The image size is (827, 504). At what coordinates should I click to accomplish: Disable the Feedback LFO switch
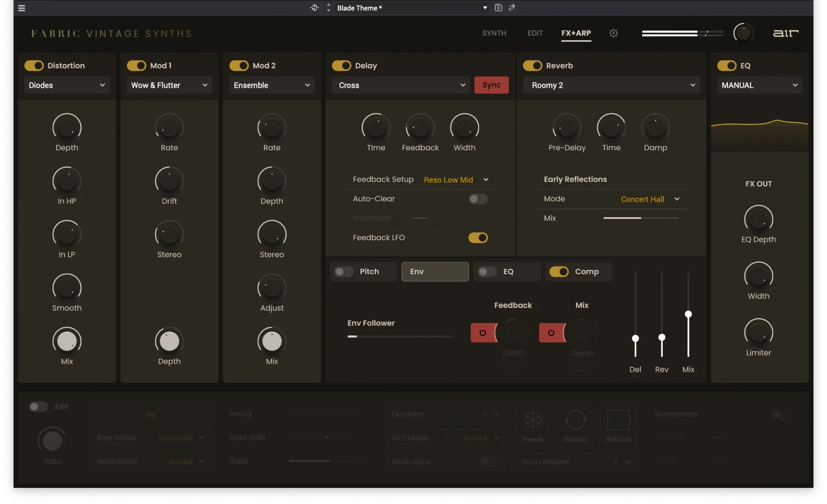click(478, 238)
